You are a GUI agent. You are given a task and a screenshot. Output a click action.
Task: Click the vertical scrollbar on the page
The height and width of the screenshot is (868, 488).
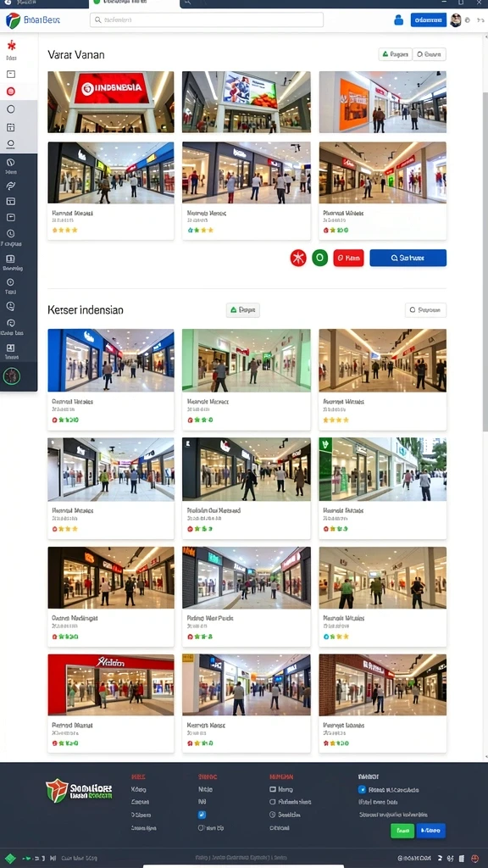point(485,260)
